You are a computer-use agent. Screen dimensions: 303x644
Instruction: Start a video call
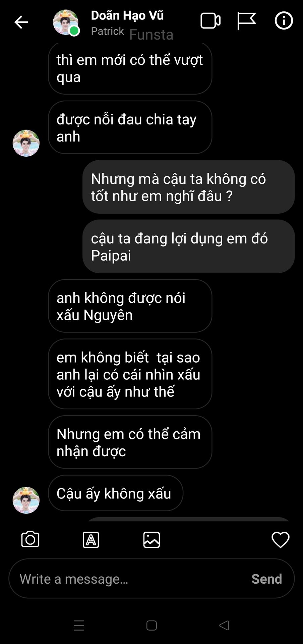pos(210,21)
